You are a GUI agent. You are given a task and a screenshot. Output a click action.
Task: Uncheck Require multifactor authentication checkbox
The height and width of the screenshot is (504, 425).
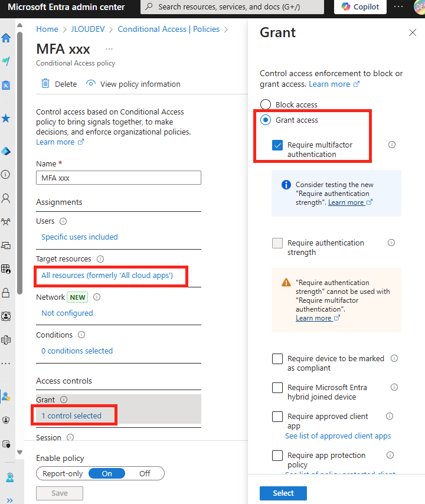[277, 145]
